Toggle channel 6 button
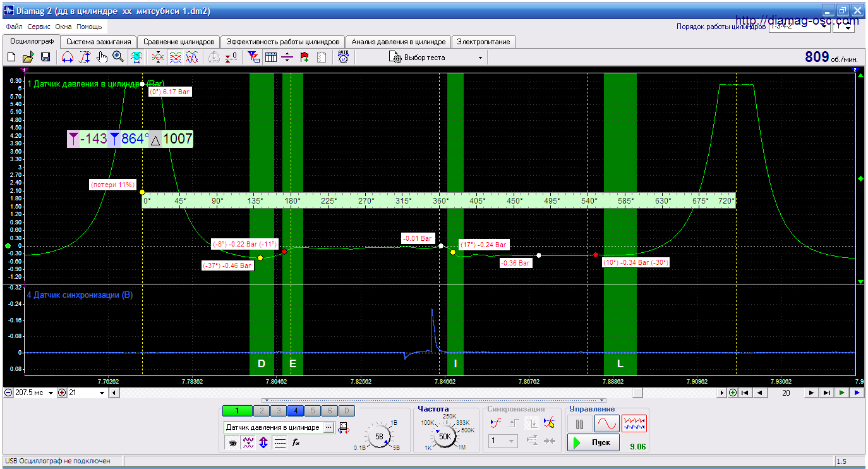Viewport: 868px width, 469px height. (x=330, y=411)
